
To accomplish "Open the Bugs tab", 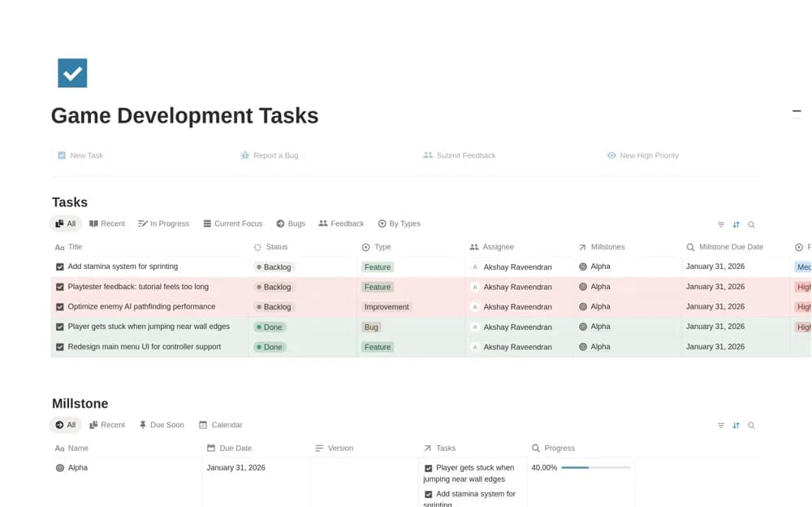I will (x=291, y=224).
